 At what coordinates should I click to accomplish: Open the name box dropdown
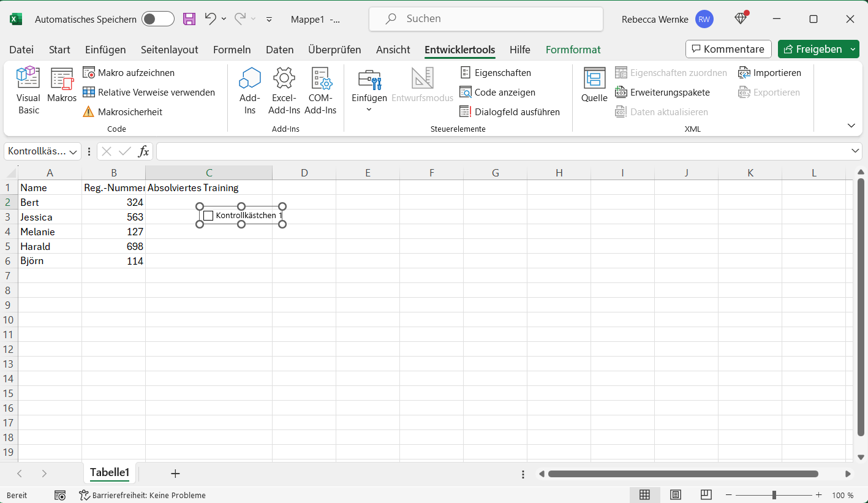(x=74, y=151)
